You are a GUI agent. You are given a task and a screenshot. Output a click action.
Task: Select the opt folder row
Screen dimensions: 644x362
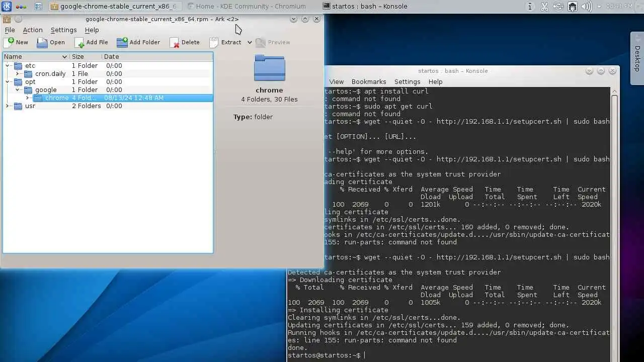click(x=108, y=82)
